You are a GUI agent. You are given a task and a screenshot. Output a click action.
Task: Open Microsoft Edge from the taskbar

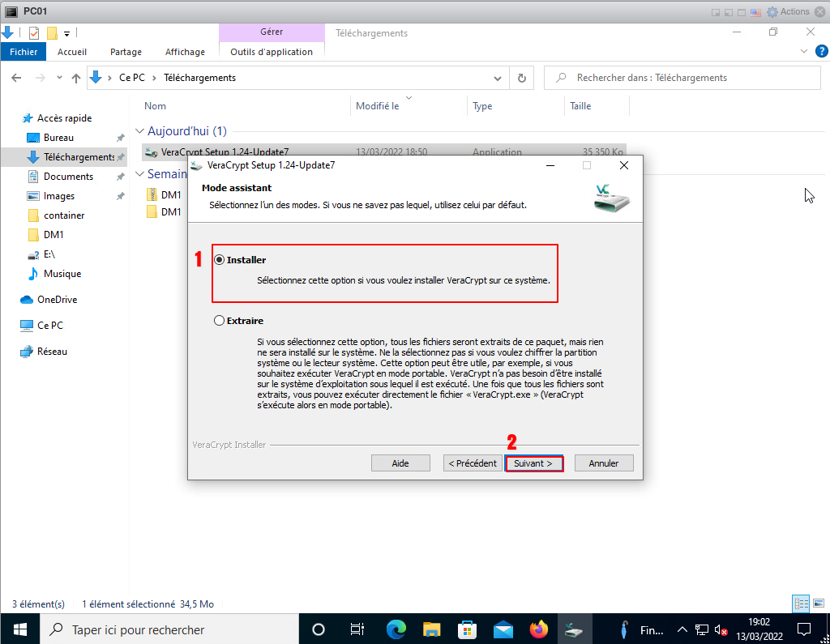(x=396, y=629)
